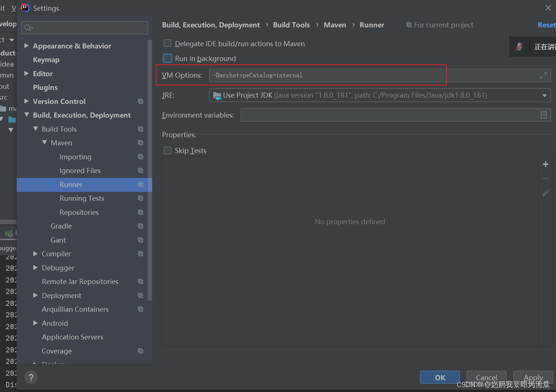Click the help question mark button
The width and height of the screenshot is (556, 392).
point(31,378)
